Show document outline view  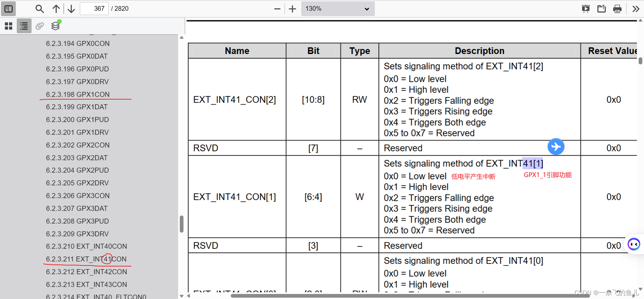click(x=24, y=26)
